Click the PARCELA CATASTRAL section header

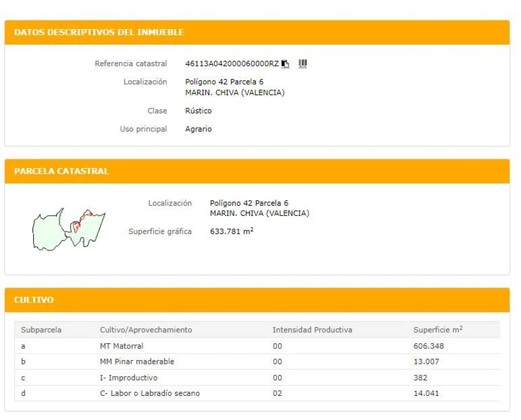pos(61,171)
